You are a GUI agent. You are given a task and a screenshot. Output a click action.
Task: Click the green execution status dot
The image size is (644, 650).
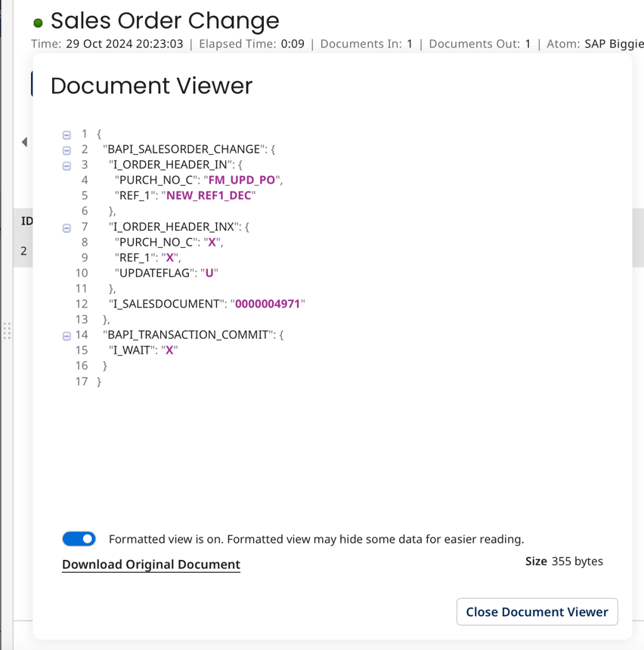coord(36,21)
